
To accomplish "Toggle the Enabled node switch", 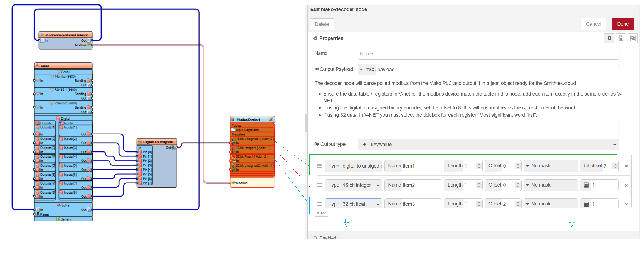I will [x=325, y=238].
